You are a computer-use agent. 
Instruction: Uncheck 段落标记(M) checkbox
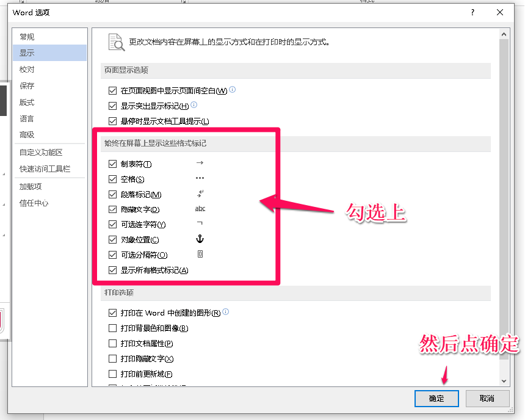[112, 194]
